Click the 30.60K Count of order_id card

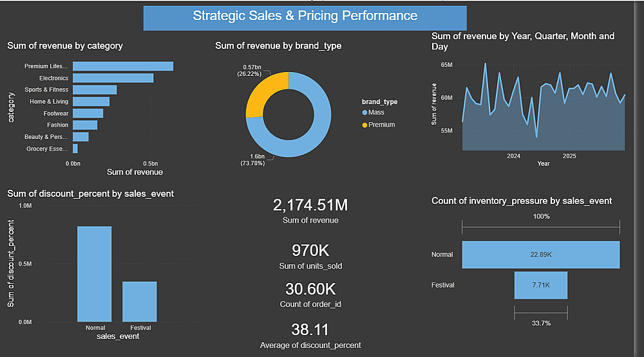pyautogui.click(x=310, y=294)
